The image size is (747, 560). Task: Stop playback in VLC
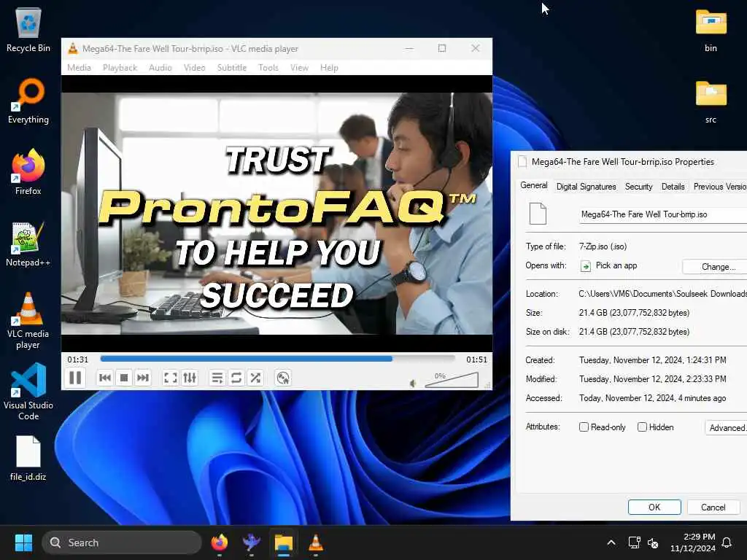click(124, 378)
